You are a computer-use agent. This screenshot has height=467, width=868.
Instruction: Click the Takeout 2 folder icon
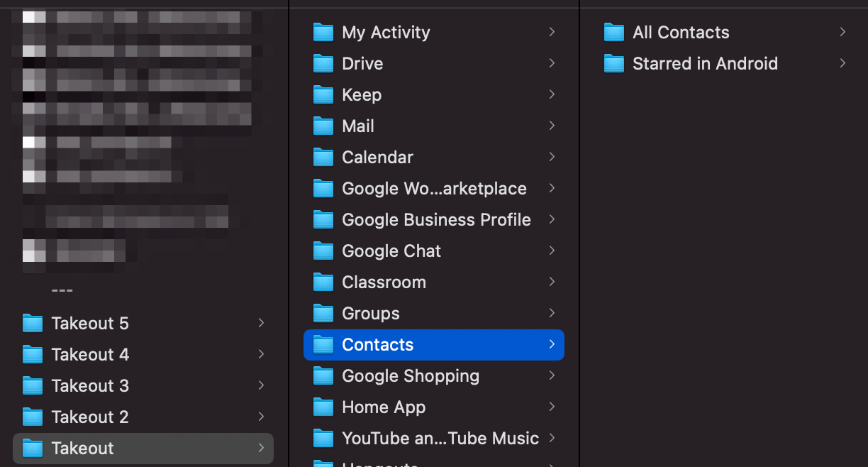(33, 417)
